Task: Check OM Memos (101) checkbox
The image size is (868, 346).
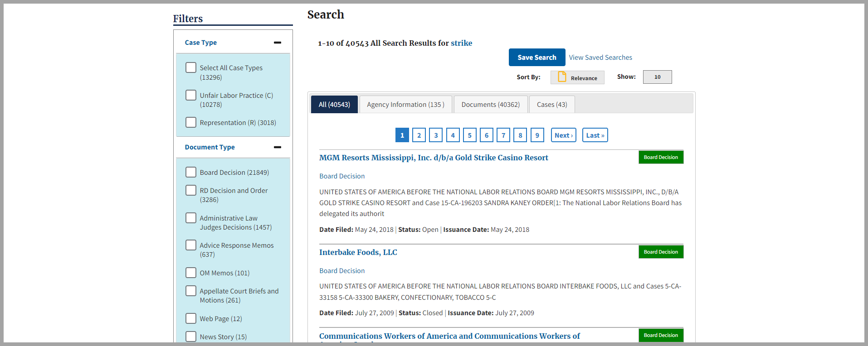Action: coord(191,273)
